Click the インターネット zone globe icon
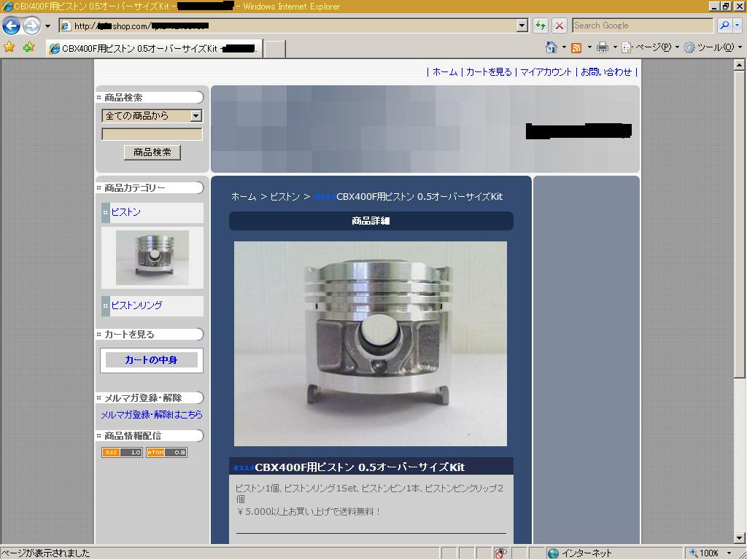Viewport: 747px width, 560px height. point(553,553)
